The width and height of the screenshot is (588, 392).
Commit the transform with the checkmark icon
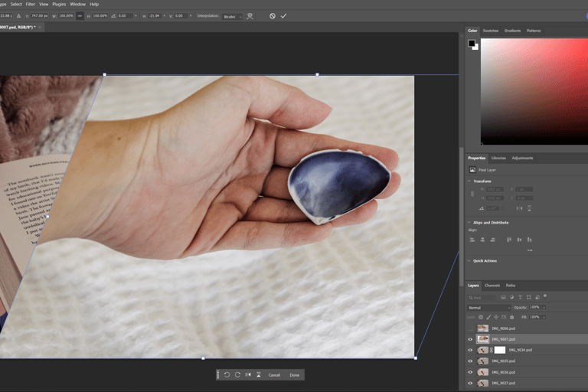click(x=284, y=16)
